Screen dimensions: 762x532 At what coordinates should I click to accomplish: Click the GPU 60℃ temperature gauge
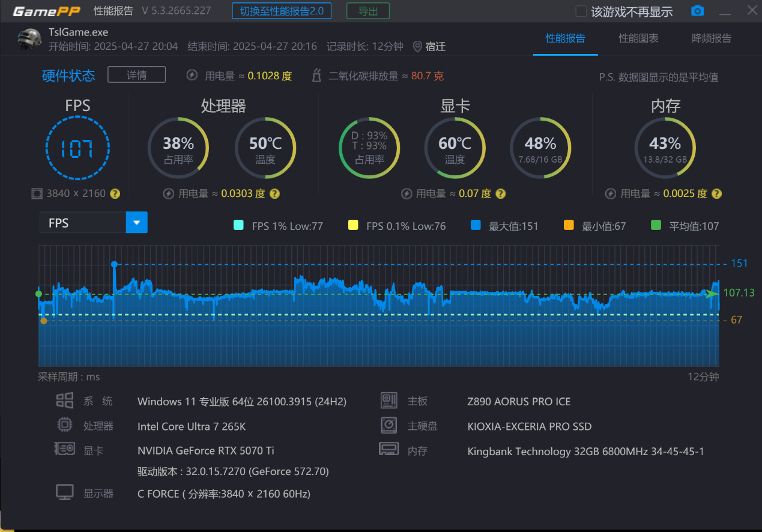click(x=455, y=148)
